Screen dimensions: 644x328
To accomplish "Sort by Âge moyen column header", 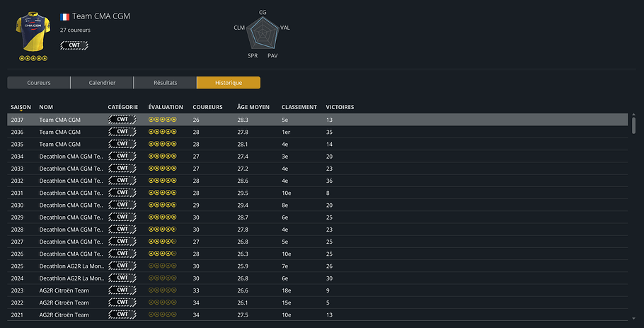I will pos(253,107).
